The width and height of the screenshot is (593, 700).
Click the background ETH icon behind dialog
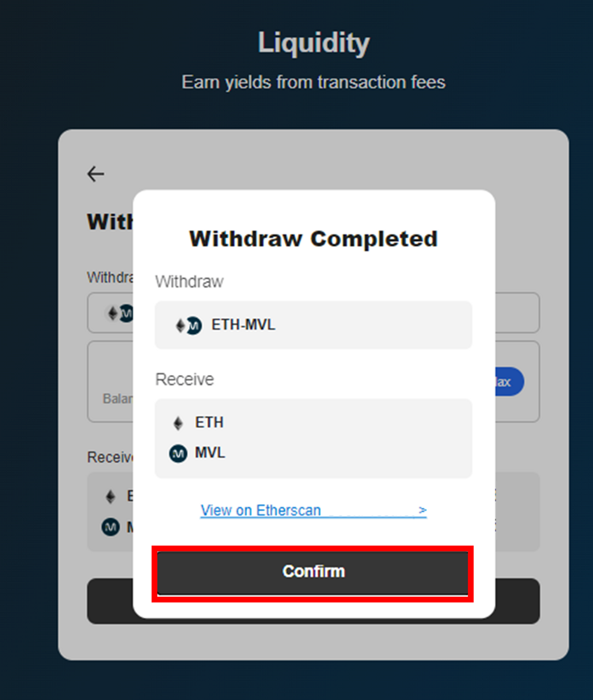pos(111,497)
